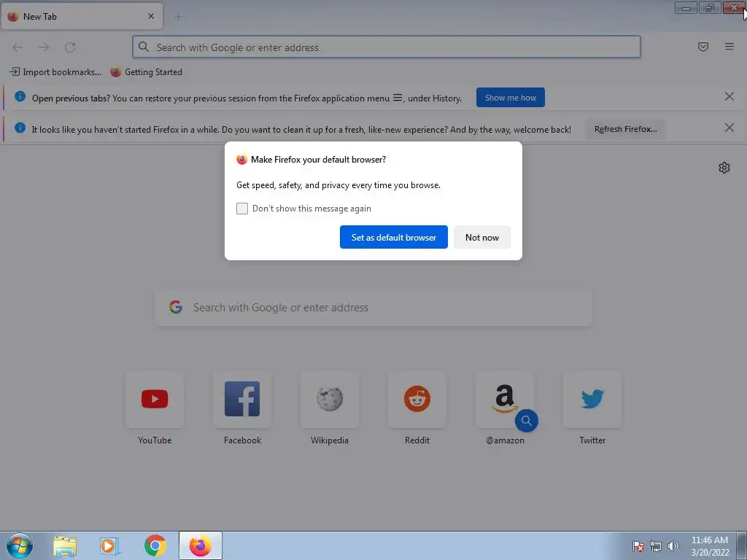Open the Facebook shortcut tile
The width and height of the screenshot is (747, 560).
pyautogui.click(x=242, y=399)
